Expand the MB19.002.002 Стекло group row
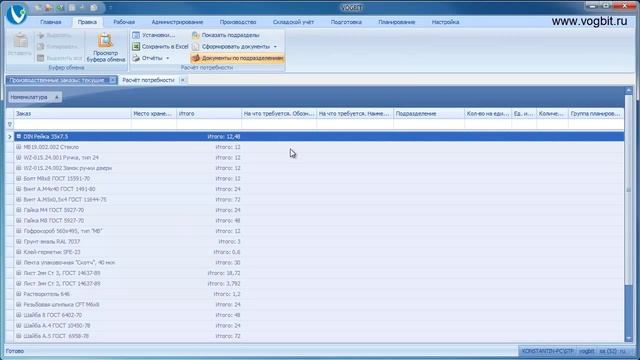 (x=19, y=147)
